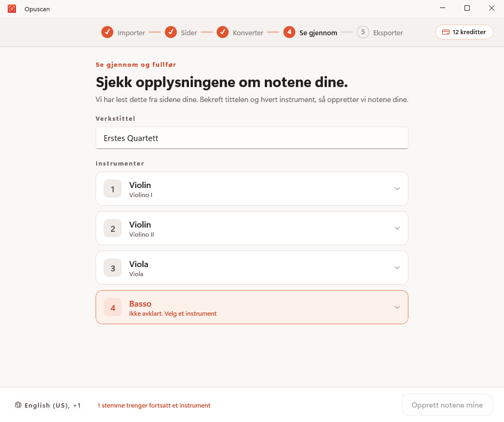Open the unresolved Basso instrument card
The width and height of the screenshot is (504, 422).
pyautogui.click(x=252, y=308)
